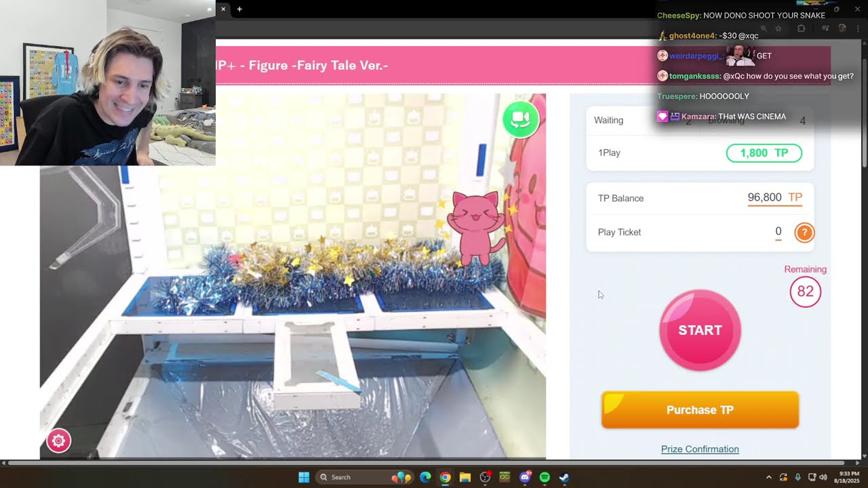Bookmark this page with the star icon
This screenshot has height=488, width=868.
point(778,28)
